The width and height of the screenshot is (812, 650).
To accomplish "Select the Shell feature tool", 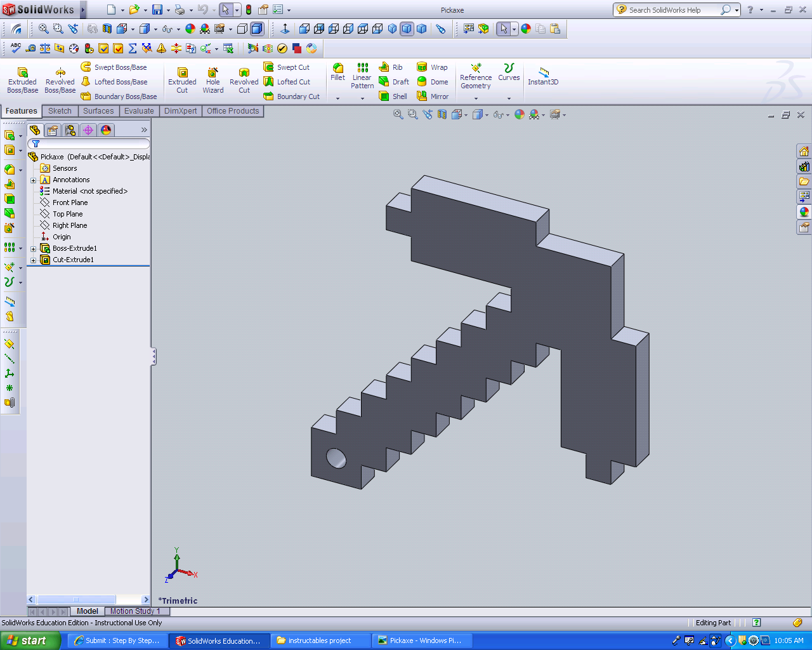I will pos(393,96).
